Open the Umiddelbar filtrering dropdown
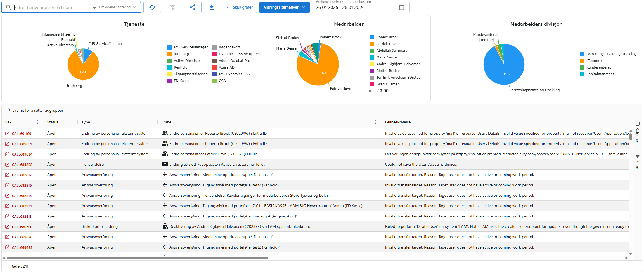Viewport: 644px width, 274px height. (x=114, y=7)
